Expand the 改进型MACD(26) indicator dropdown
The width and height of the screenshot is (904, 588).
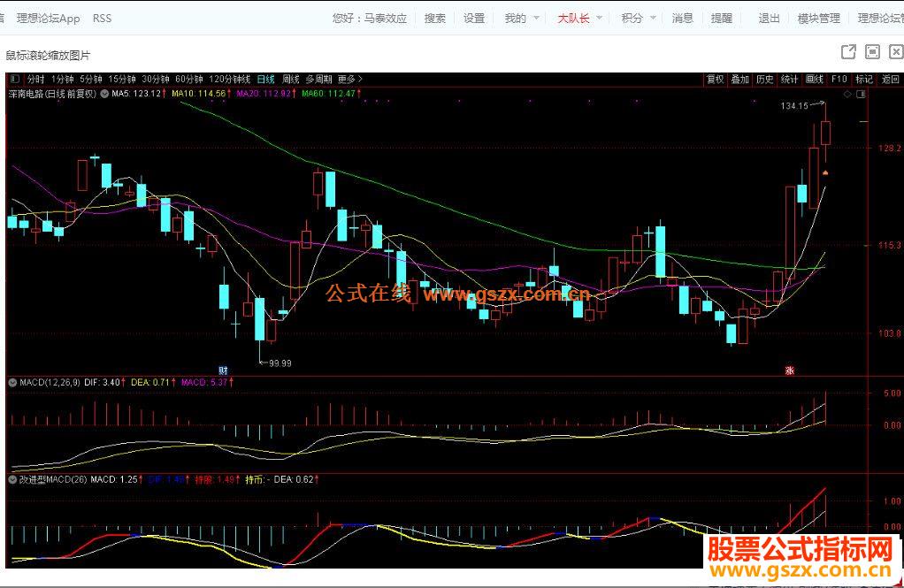12,479
